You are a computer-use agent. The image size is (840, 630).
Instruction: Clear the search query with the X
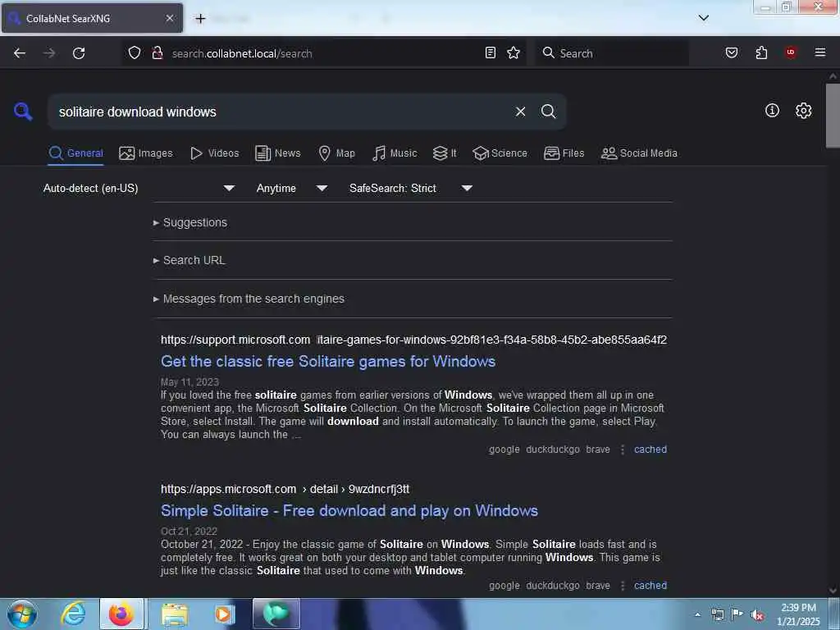tap(520, 112)
